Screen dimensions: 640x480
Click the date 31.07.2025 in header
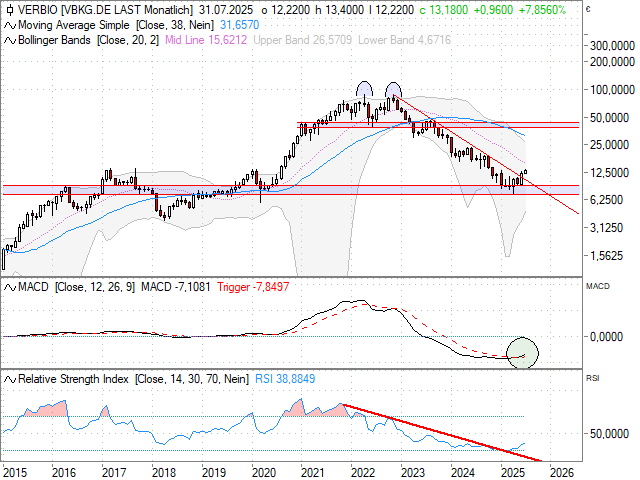pos(226,10)
